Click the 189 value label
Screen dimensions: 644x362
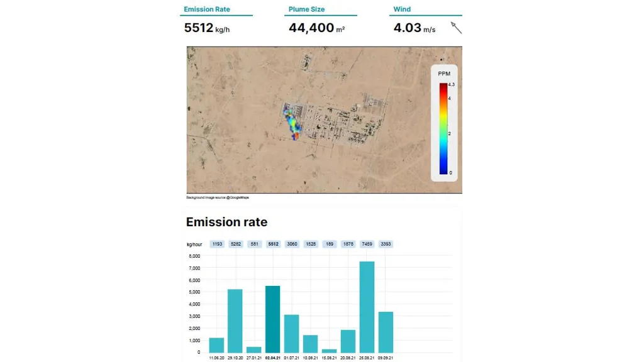(x=330, y=244)
